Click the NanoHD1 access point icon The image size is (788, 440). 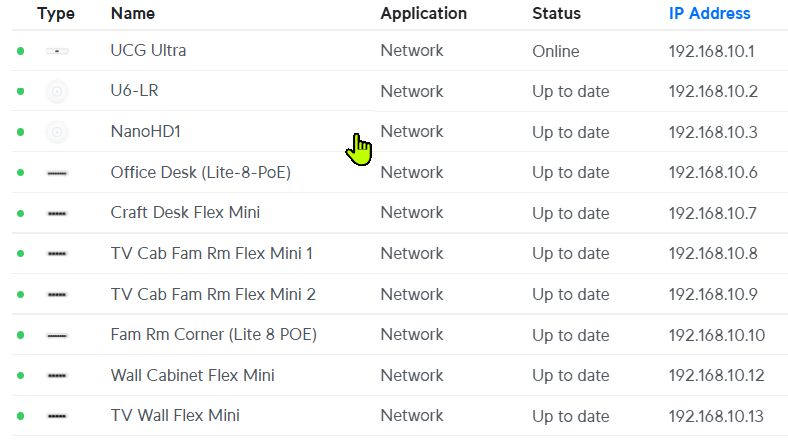[x=57, y=132]
